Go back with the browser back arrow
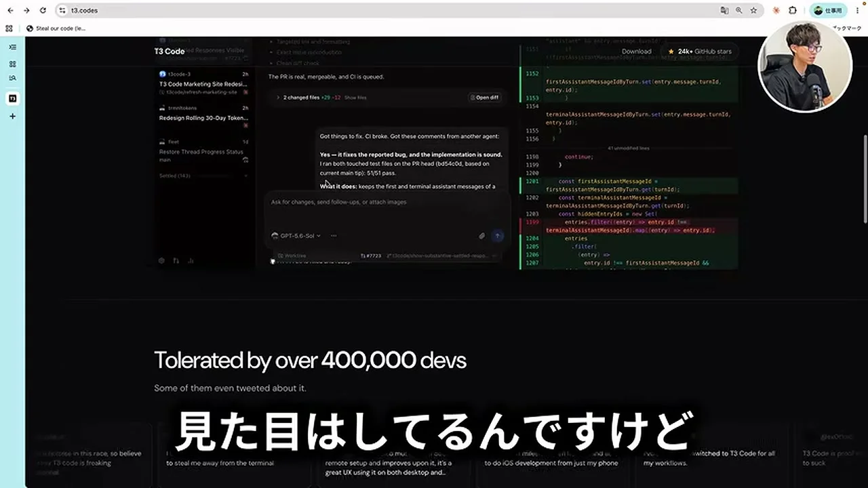The image size is (868, 488). coord(10,11)
